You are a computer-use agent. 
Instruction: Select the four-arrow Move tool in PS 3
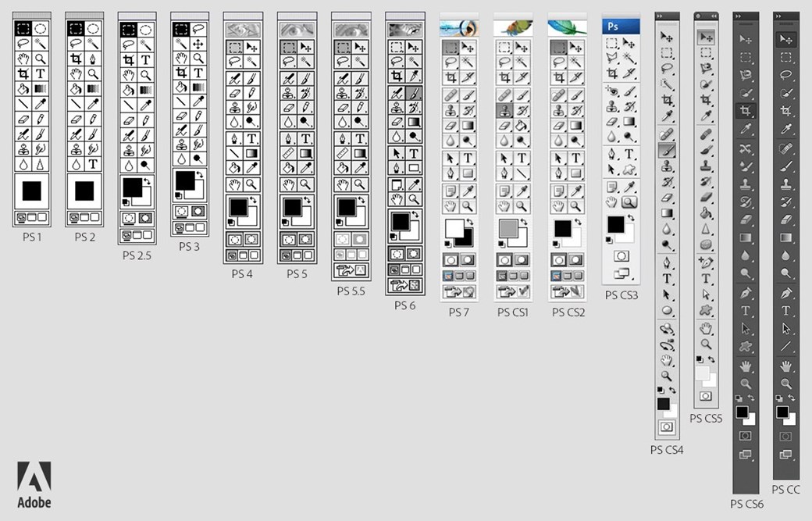tap(198, 44)
